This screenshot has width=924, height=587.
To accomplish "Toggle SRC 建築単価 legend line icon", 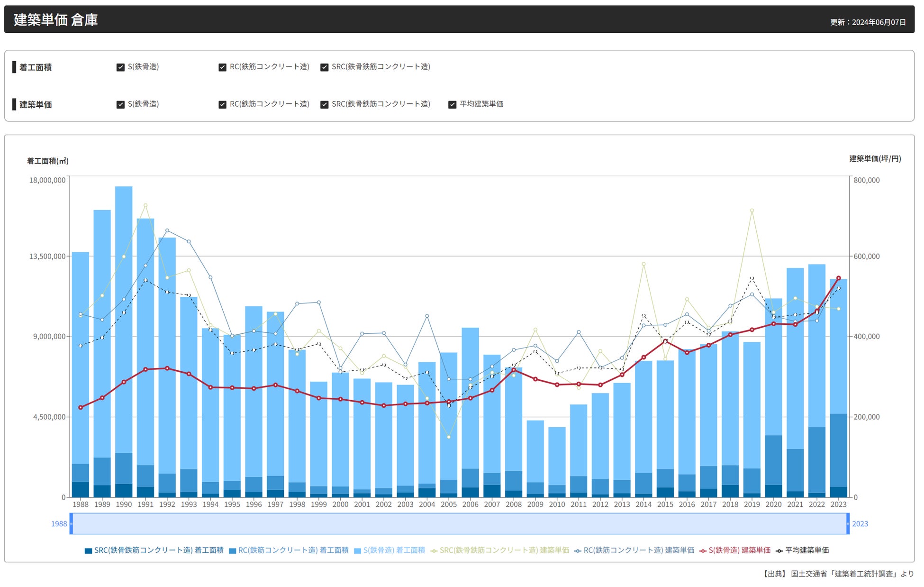I will (434, 550).
